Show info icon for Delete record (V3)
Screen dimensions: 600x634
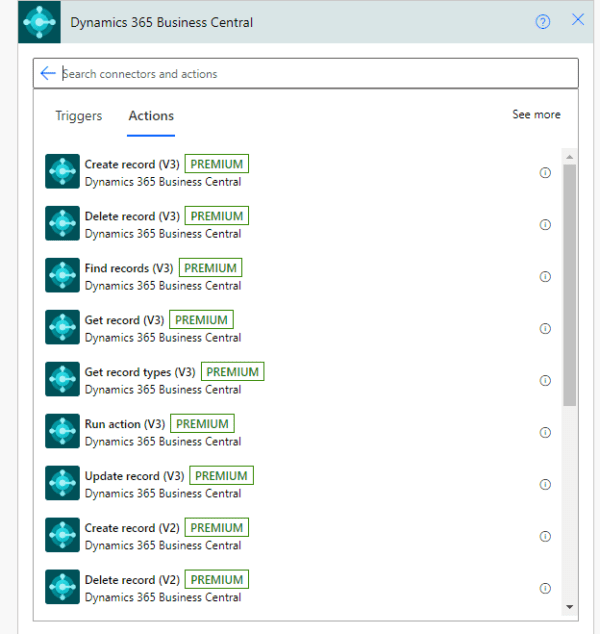coord(545,224)
